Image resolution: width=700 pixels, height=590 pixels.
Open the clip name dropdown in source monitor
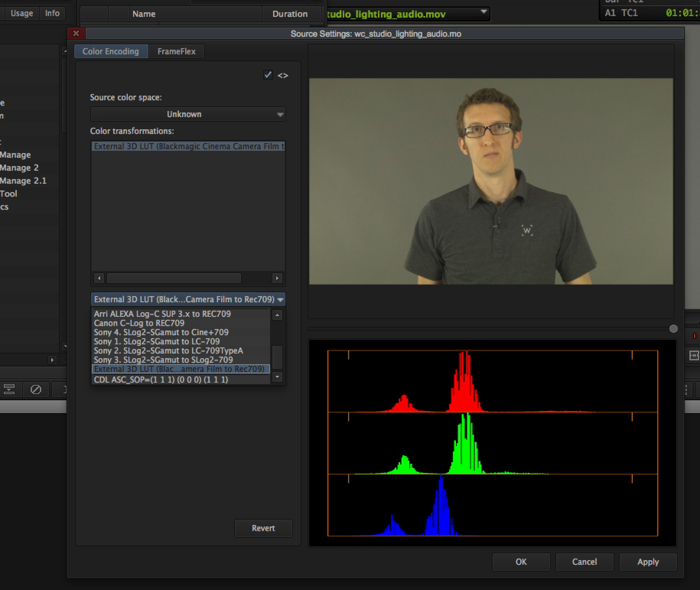click(x=484, y=12)
